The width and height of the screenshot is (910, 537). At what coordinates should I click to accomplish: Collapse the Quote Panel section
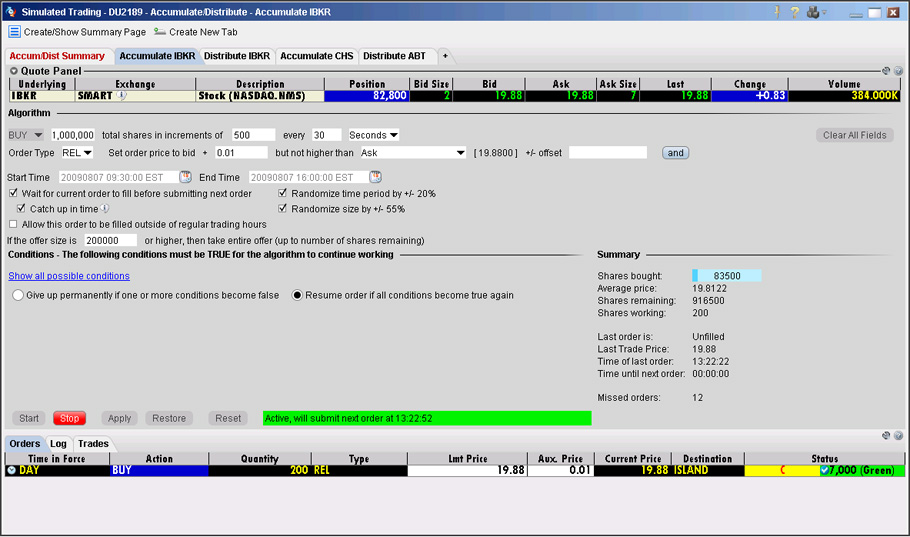(13, 71)
